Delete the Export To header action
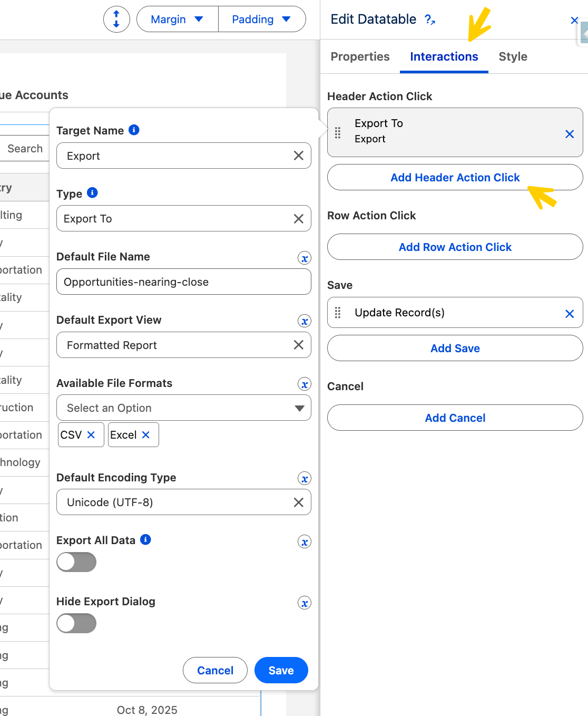 click(569, 134)
